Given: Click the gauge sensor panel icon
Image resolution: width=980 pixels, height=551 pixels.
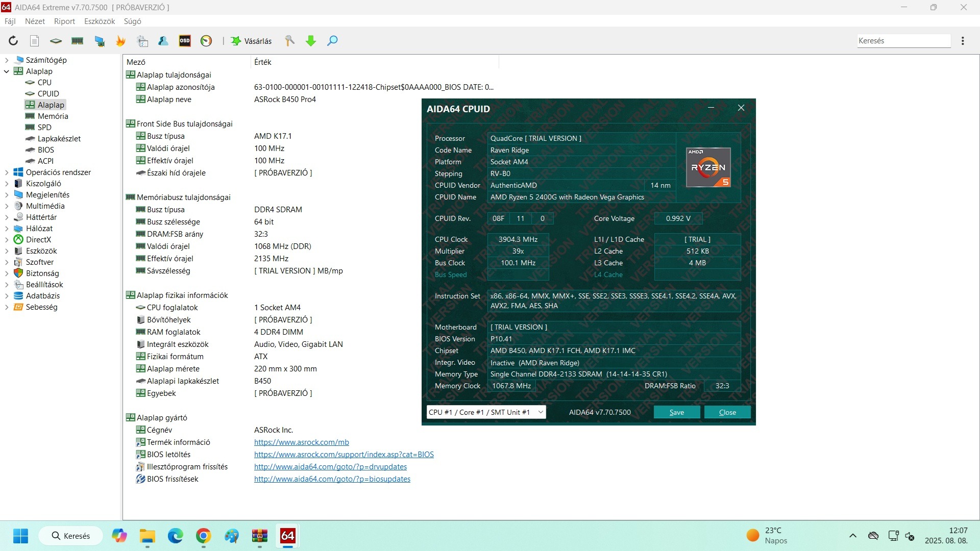Looking at the screenshot, I should [x=206, y=41].
